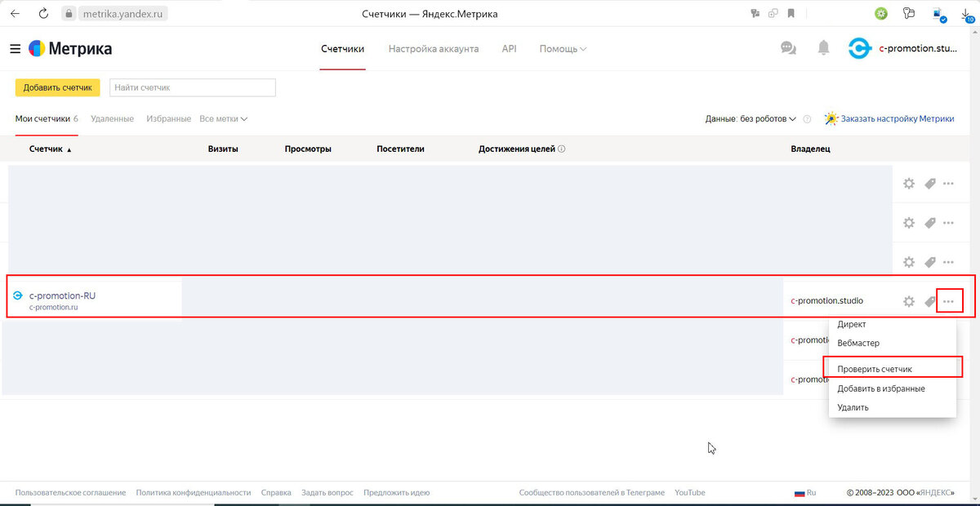Click the info icon next to Достижения целей
980x506 pixels.
pos(562,149)
